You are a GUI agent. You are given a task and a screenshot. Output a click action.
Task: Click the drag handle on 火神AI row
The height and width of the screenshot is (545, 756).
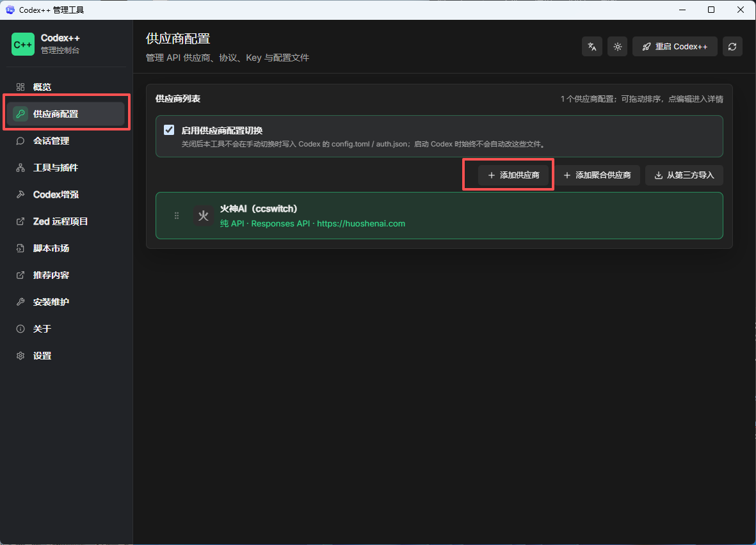pyautogui.click(x=177, y=216)
